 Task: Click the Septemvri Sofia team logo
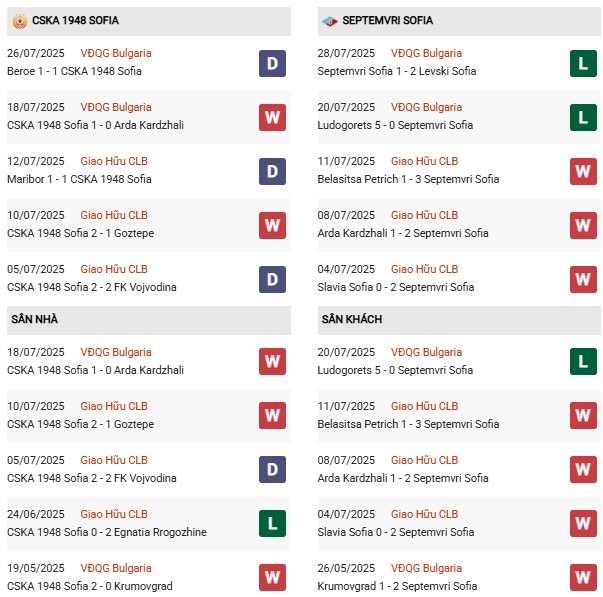tap(329, 20)
